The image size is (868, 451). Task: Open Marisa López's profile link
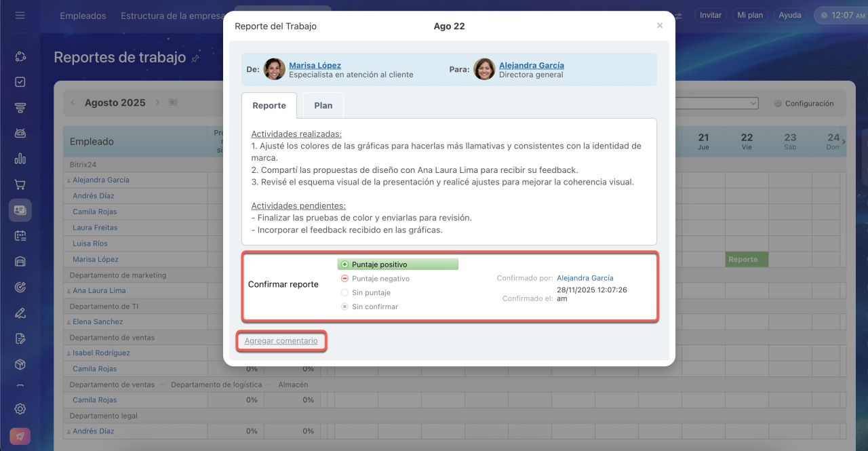315,65
